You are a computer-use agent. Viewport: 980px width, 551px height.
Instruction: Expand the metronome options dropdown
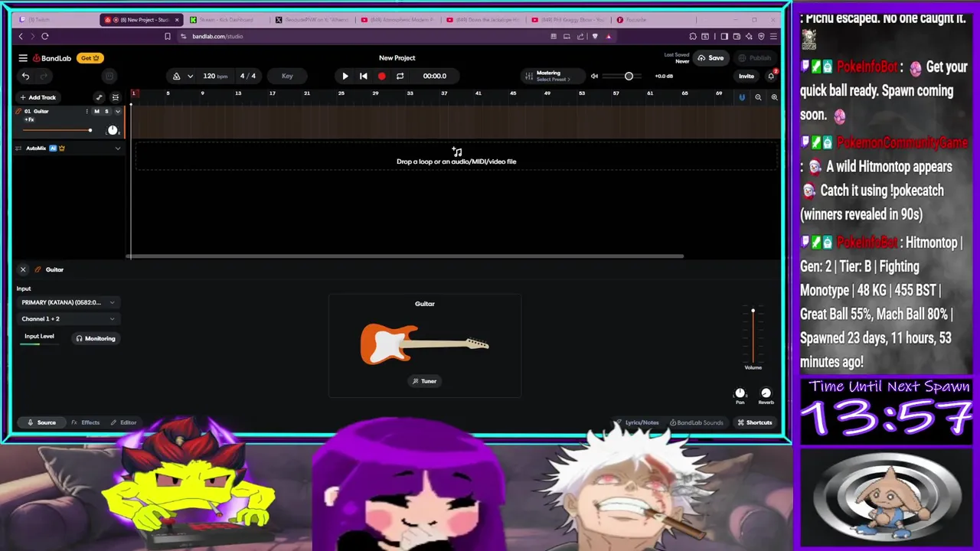point(190,76)
